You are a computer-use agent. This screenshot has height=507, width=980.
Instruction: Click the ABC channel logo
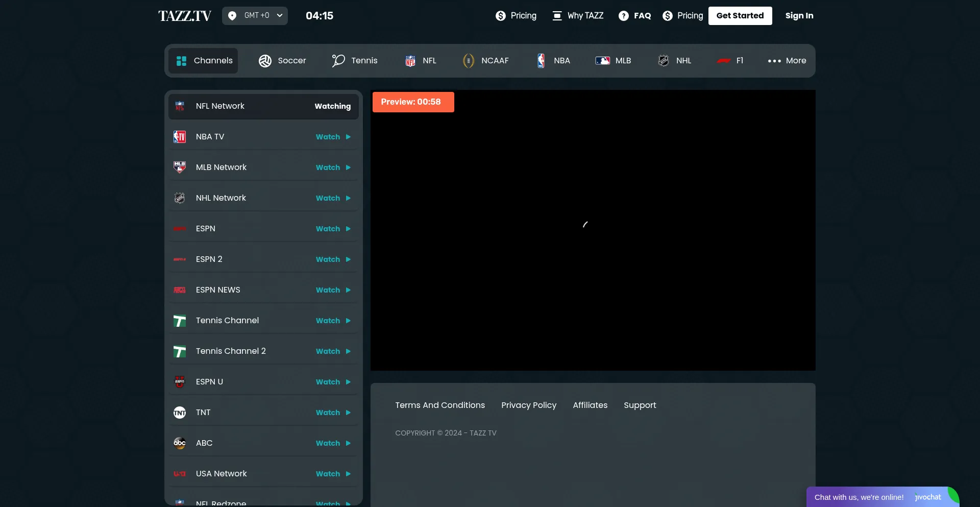pyautogui.click(x=180, y=443)
